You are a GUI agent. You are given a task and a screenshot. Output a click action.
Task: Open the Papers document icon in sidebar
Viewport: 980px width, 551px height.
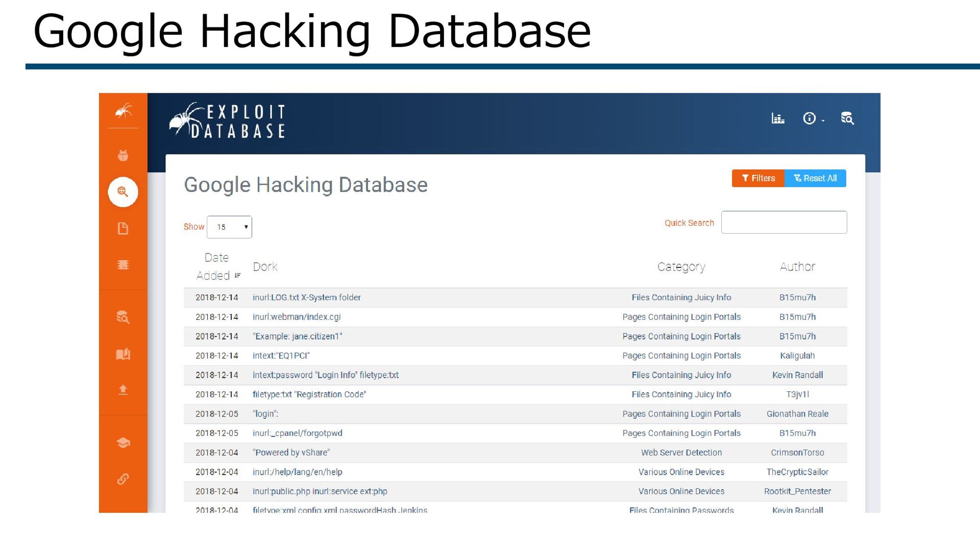point(123,228)
